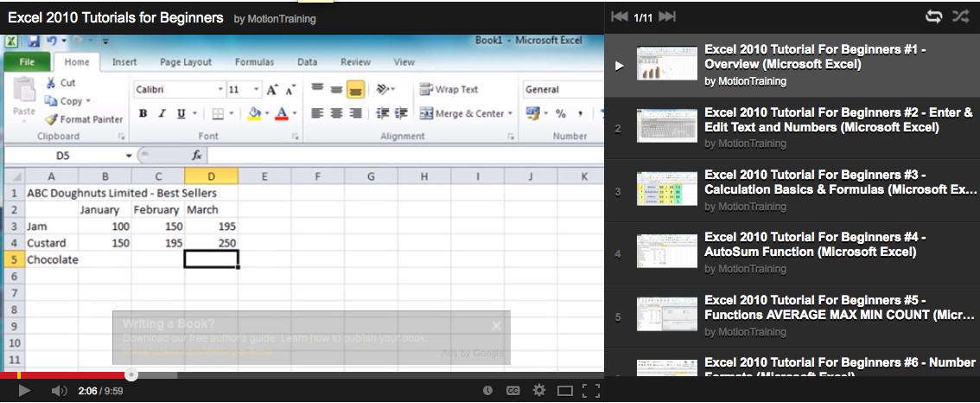Open the Underline style dropdown arrow
This screenshot has width=980, height=403.
coord(194,113)
